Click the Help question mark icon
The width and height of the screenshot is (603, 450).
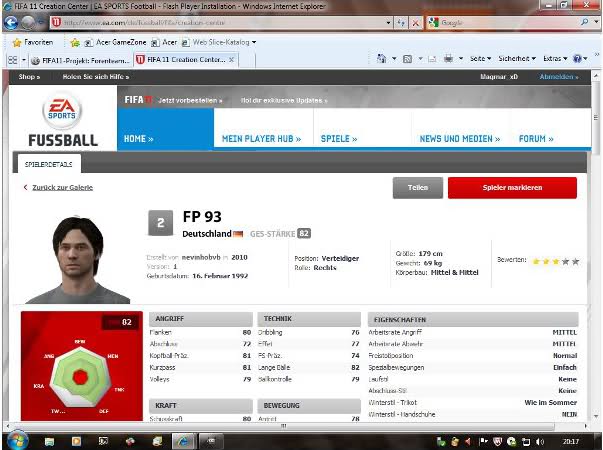577,58
